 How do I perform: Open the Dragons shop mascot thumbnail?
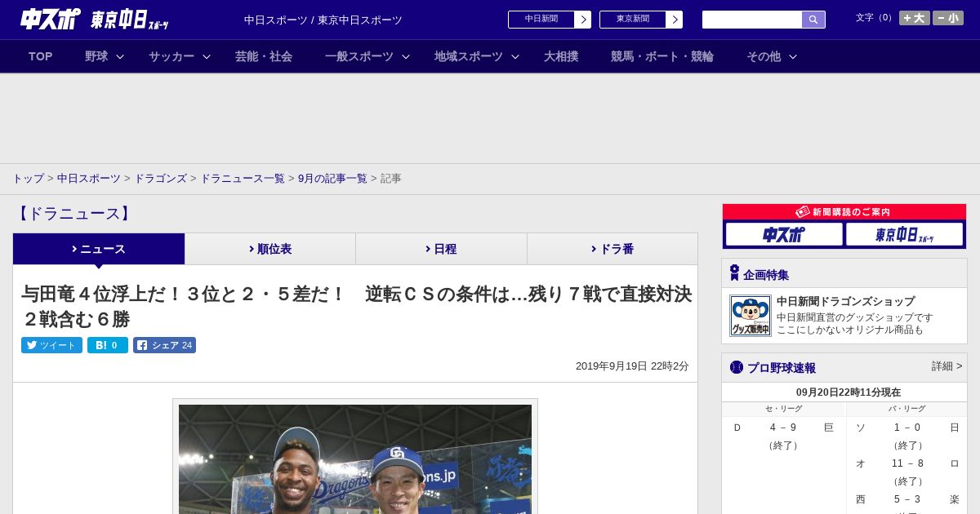[751, 316]
